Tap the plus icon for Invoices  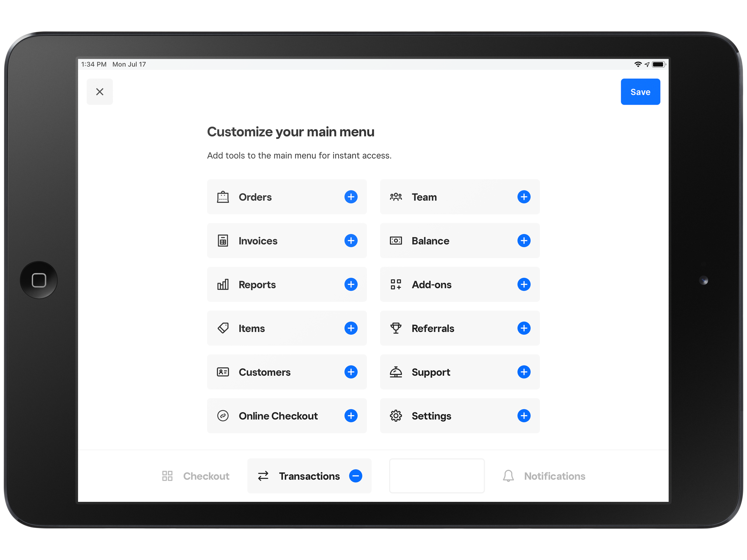tap(351, 241)
